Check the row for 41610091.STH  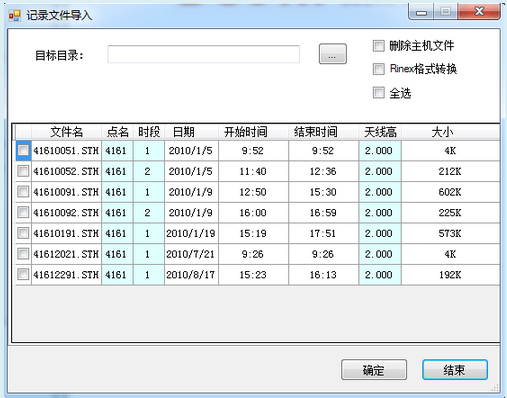click(x=23, y=192)
